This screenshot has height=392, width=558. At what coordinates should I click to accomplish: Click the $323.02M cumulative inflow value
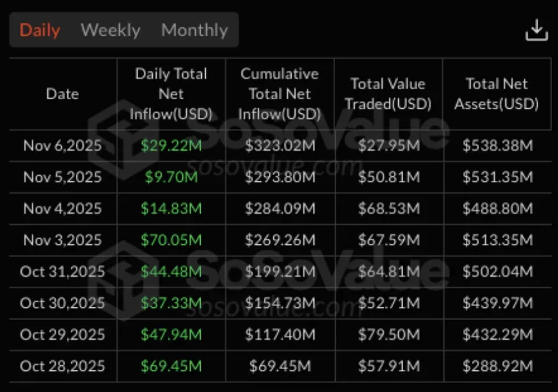click(279, 146)
